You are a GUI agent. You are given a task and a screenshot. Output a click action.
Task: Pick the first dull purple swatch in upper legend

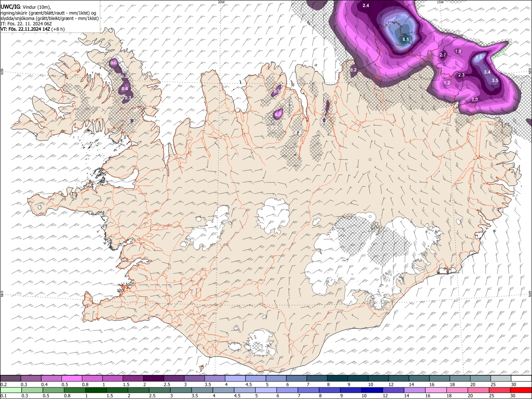11,379
